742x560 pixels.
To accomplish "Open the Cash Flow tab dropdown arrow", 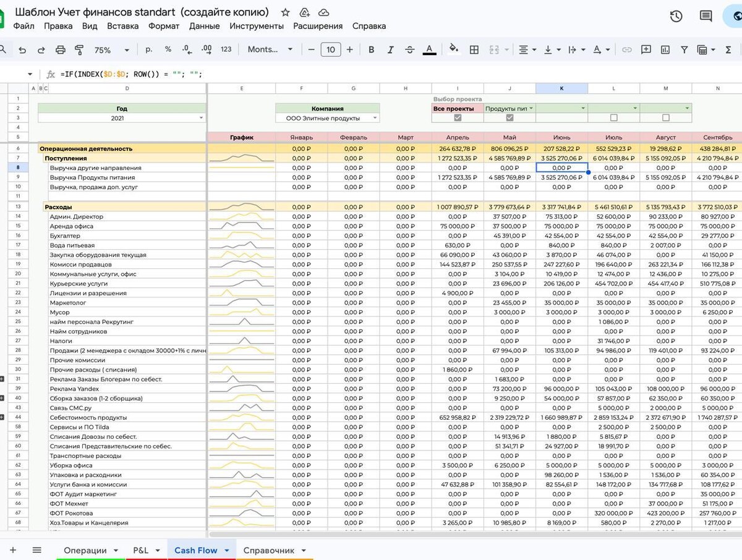I will pyautogui.click(x=227, y=550).
